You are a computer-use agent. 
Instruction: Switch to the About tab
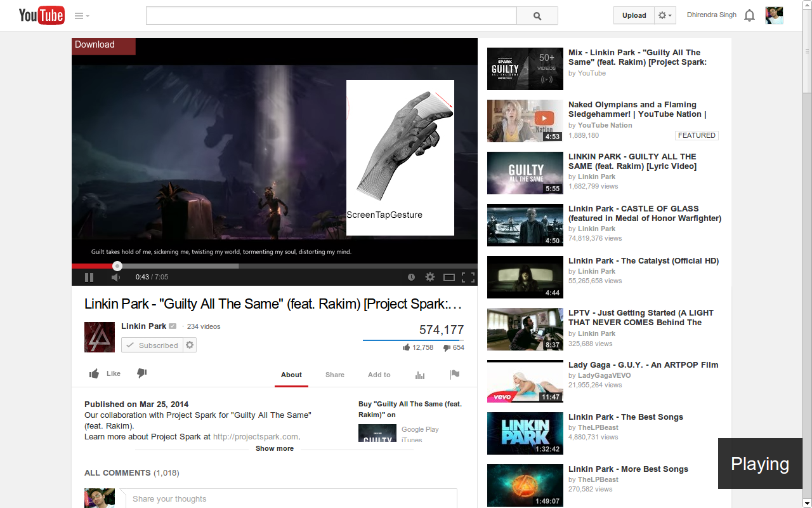tap(291, 375)
